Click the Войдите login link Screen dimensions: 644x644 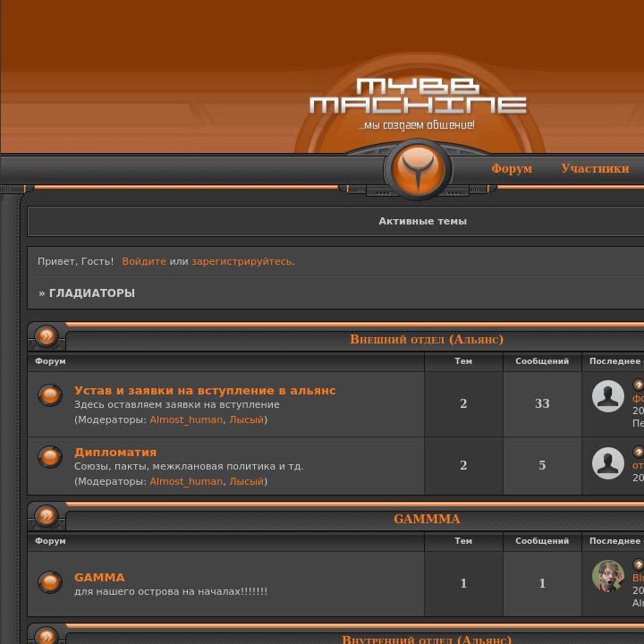pyautogui.click(x=144, y=261)
